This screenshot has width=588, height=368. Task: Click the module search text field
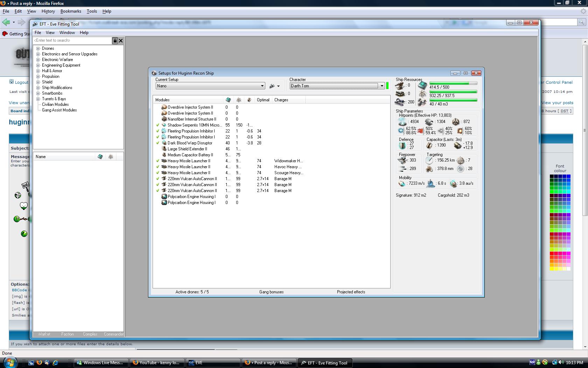point(72,41)
